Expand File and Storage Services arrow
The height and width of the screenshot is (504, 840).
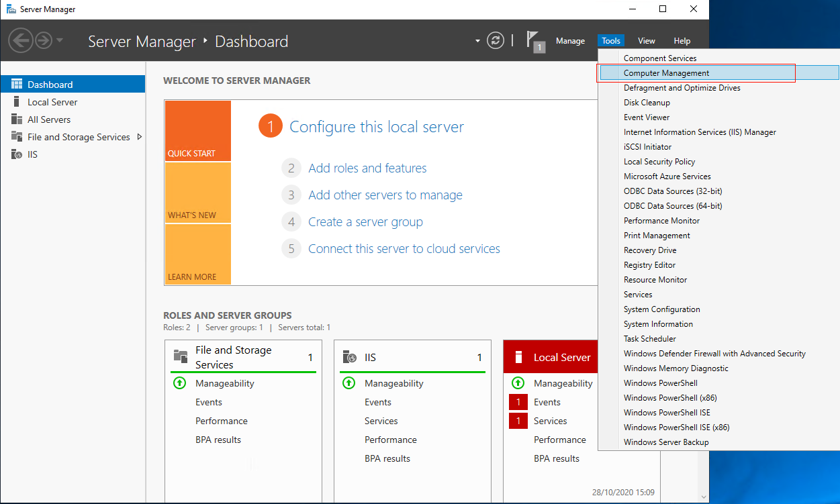139,137
